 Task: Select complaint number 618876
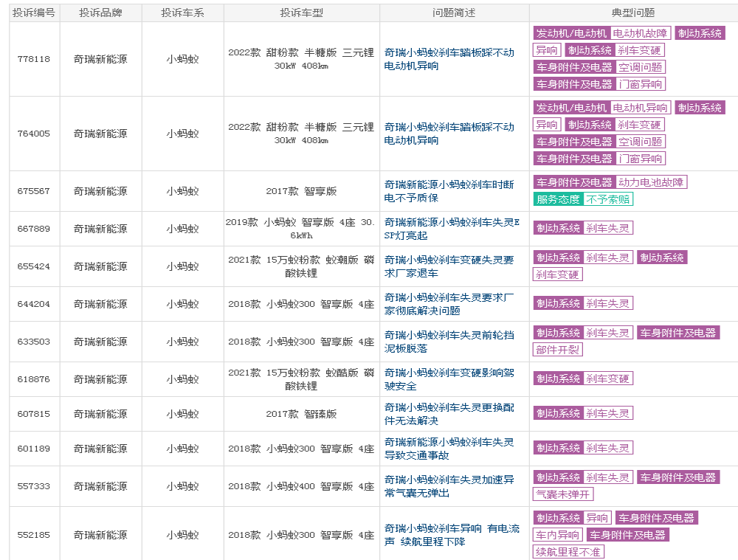(34, 379)
